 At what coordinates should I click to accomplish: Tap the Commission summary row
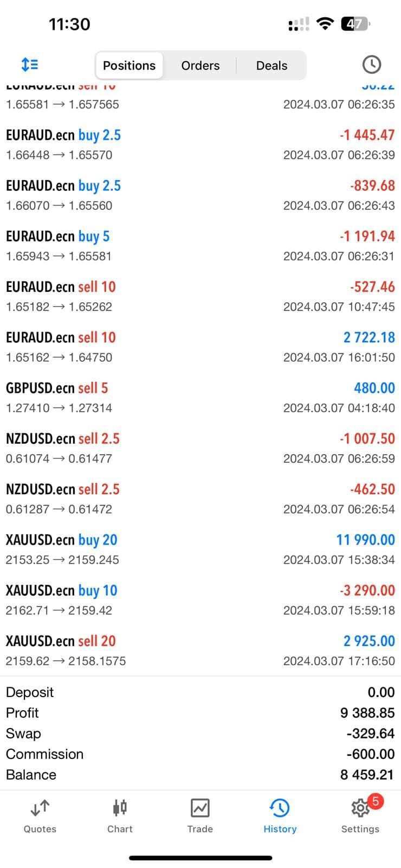tap(200, 754)
